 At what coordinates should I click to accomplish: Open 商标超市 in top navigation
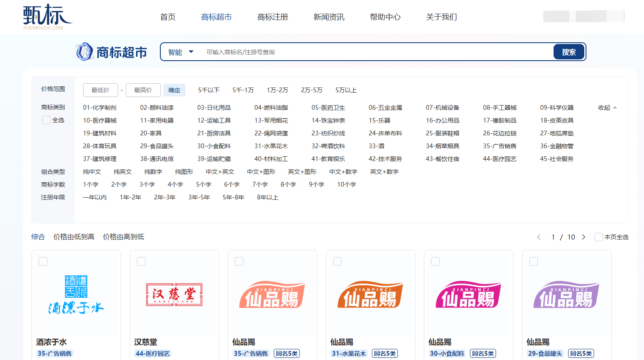[x=216, y=17]
